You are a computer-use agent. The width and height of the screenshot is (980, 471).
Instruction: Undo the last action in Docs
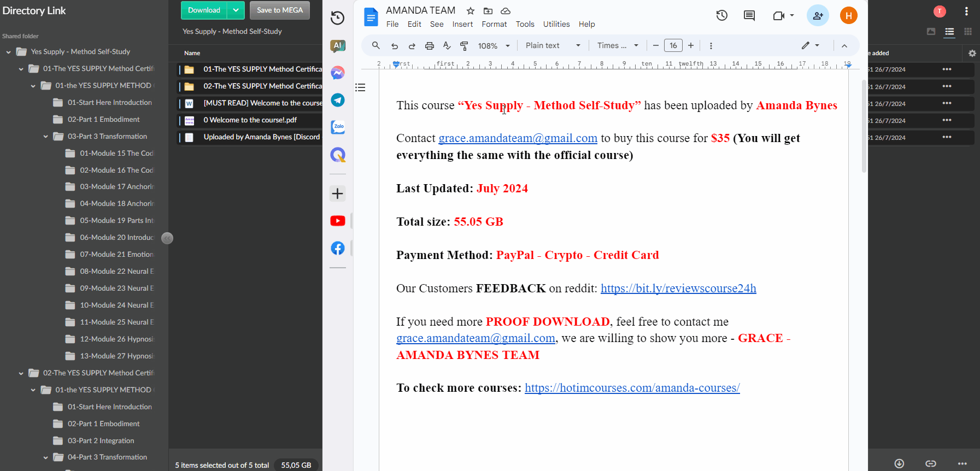click(395, 46)
